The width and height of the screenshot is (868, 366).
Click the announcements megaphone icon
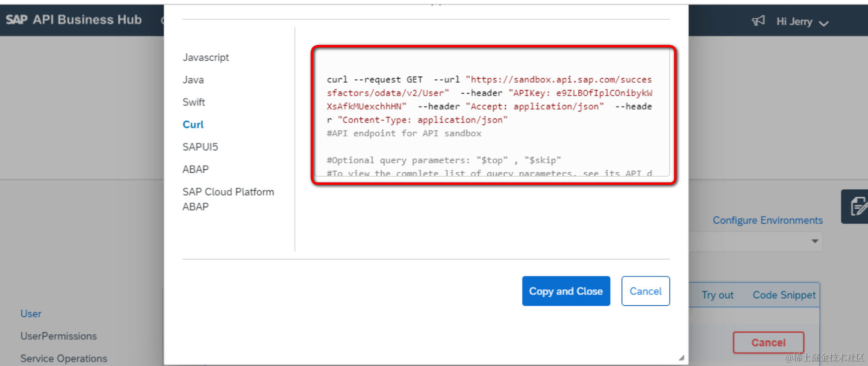758,21
